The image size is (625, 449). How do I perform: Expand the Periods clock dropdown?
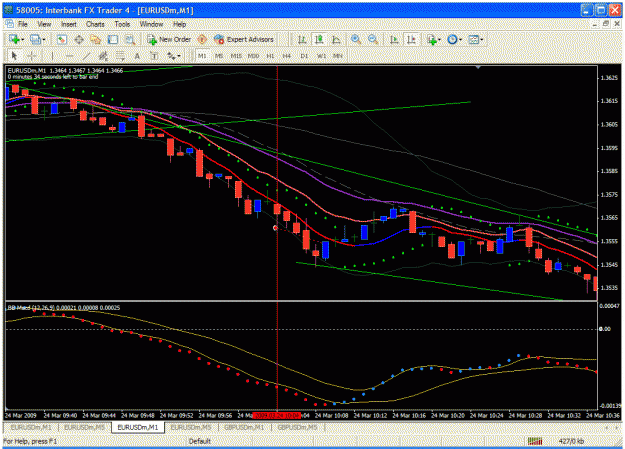click(460, 39)
